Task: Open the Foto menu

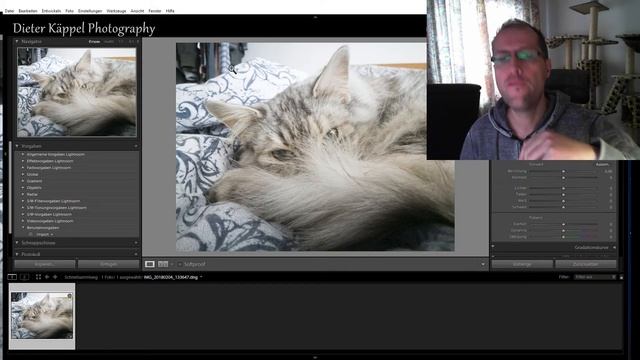Action: [69, 11]
